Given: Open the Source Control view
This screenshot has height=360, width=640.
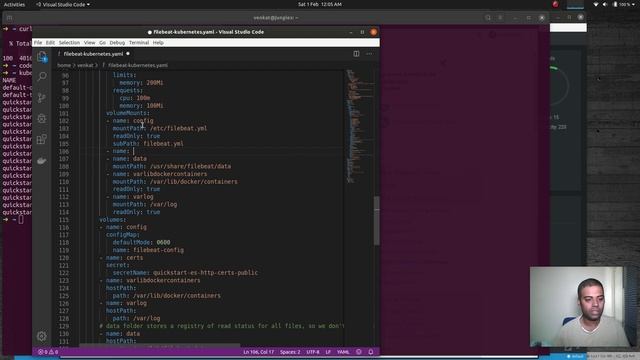Looking at the screenshot, I should click(42, 98).
